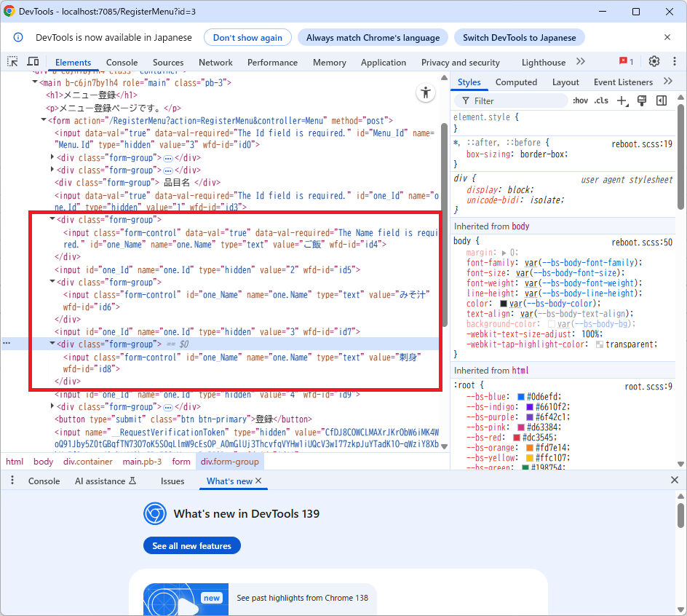Open the DevTools three-dot customize menu
Image resolution: width=687 pixels, height=616 pixels.
(x=673, y=62)
